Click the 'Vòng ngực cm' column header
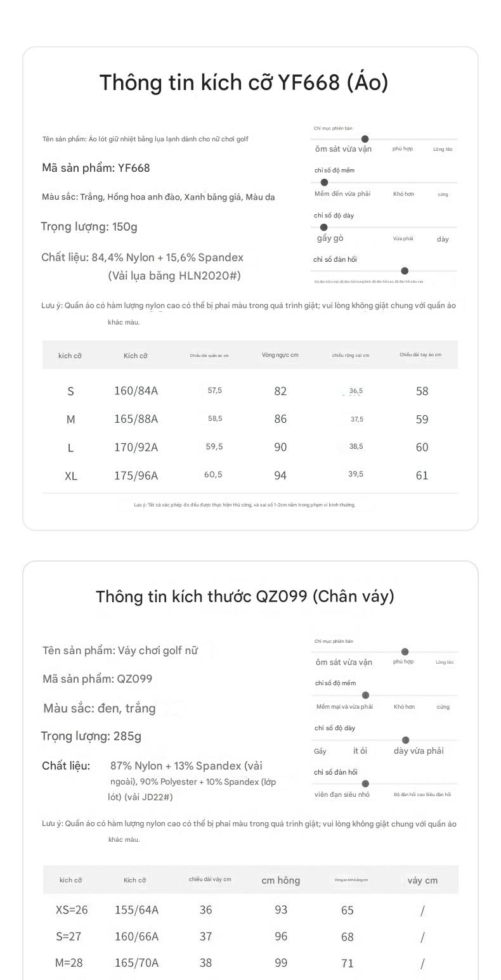 (x=280, y=355)
